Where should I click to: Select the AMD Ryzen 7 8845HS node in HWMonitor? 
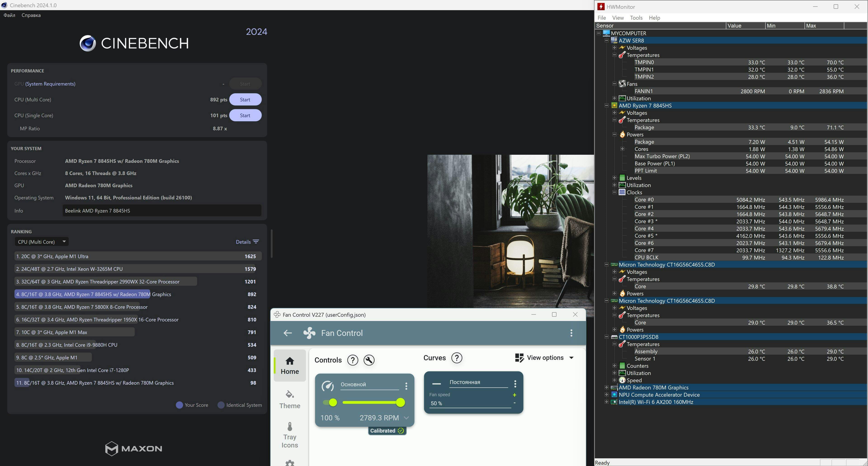[645, 106]
